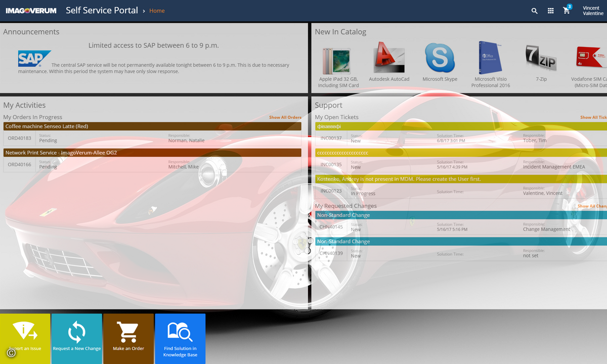Open Network Print Service order header
607x364 pixels.
click(152, 152)
